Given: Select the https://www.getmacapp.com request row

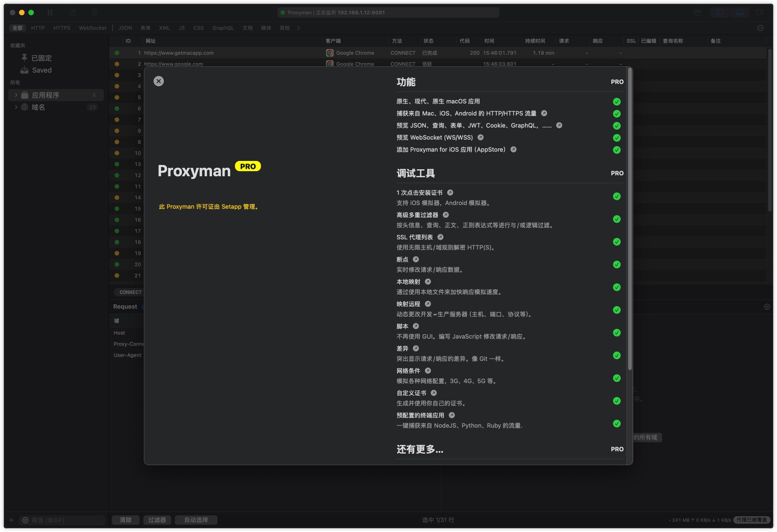Looking at the screenshot, I should (x=437, y=53).
